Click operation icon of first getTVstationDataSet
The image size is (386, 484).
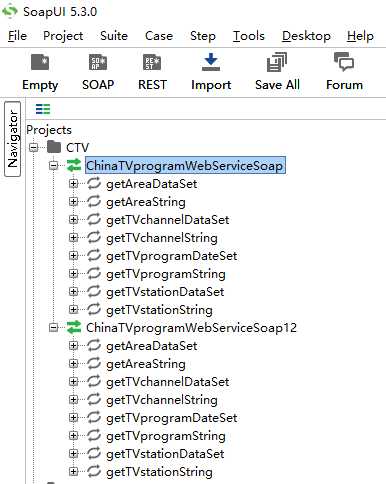pos(94,291)
